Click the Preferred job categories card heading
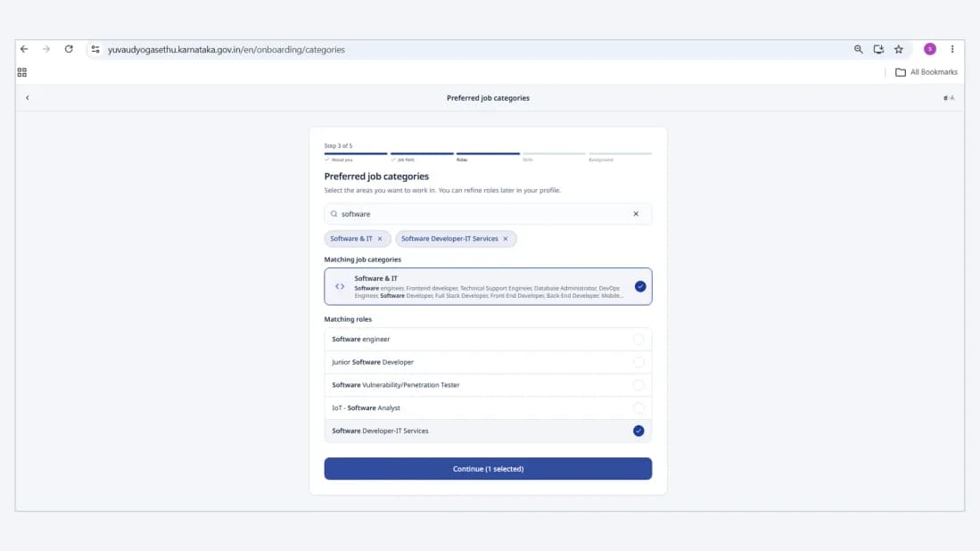 [377, 177]
